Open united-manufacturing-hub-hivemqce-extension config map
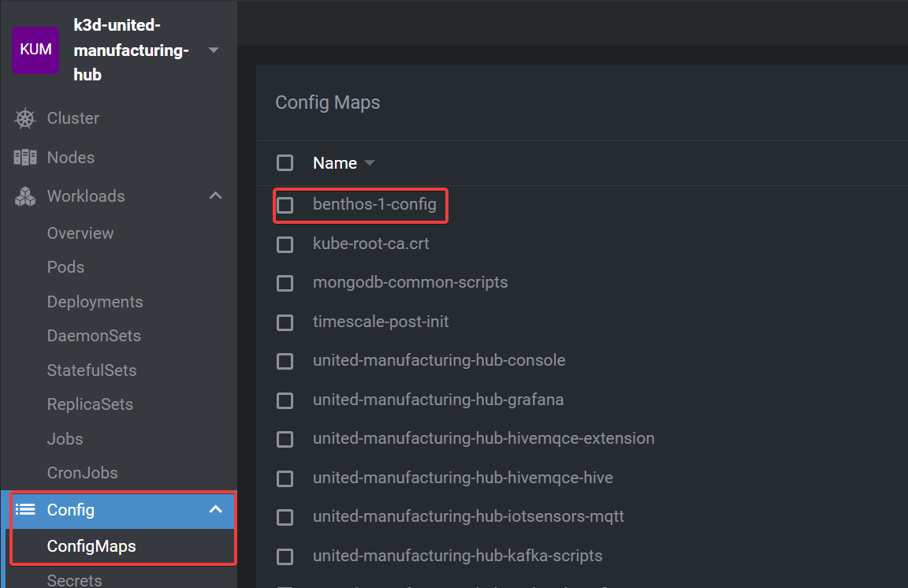This screenshot has width=908, height=588. tap(483, 438)
